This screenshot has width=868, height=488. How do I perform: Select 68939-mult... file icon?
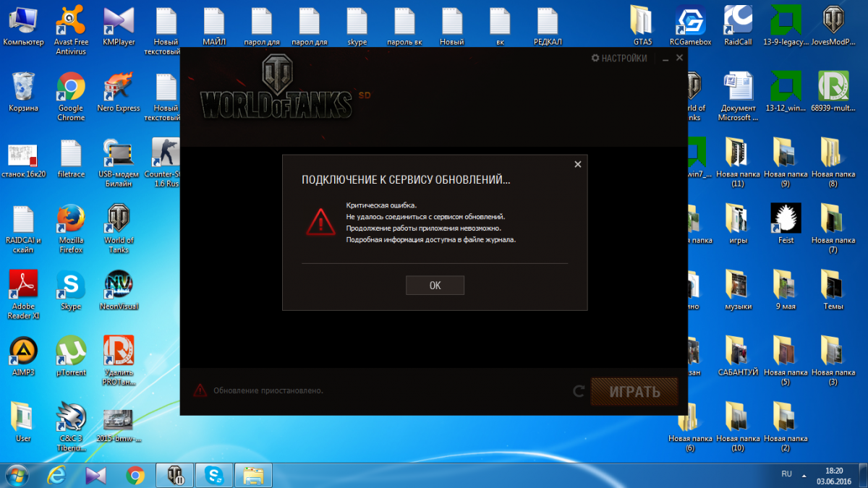pos(833,92)
